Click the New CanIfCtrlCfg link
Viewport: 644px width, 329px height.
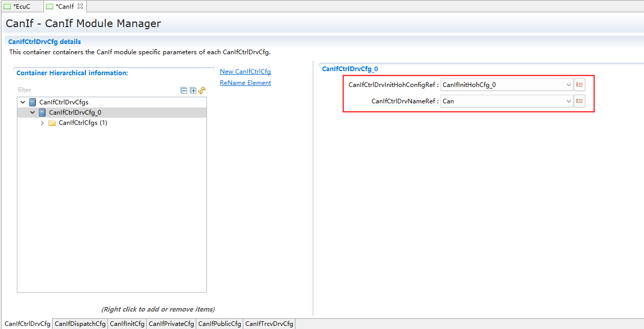click(245, 72)
